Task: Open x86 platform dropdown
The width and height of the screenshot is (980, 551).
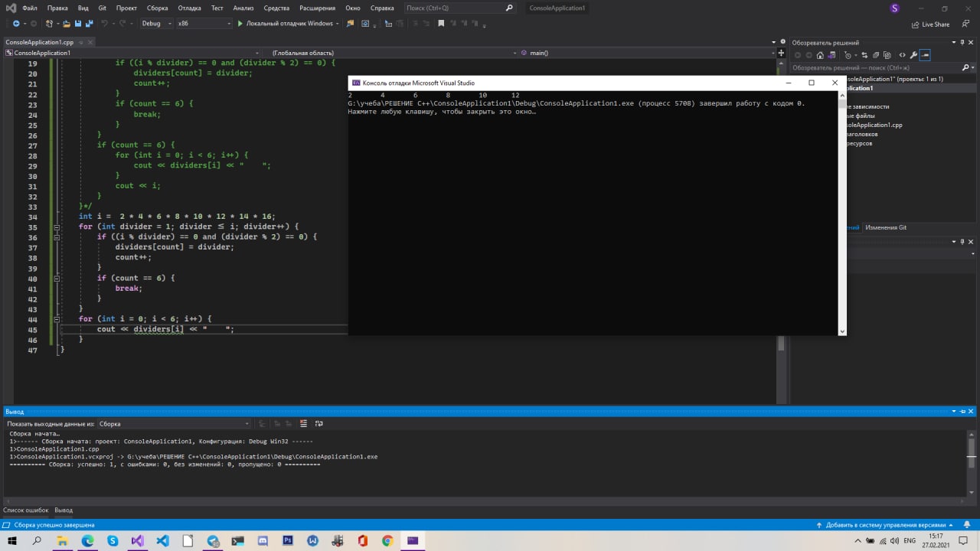Action: pos(204,24)
